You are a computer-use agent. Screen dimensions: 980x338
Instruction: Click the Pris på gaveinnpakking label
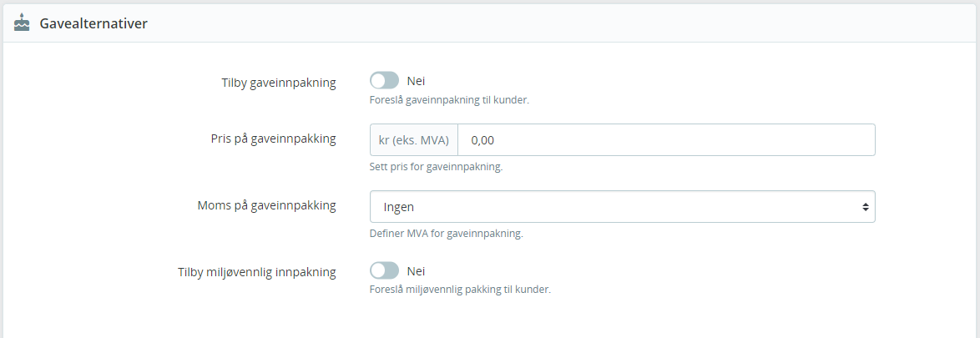point(273,139)
